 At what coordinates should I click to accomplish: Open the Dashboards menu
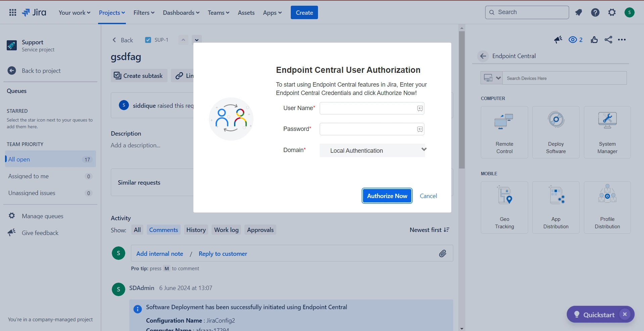tap(181, 12)
